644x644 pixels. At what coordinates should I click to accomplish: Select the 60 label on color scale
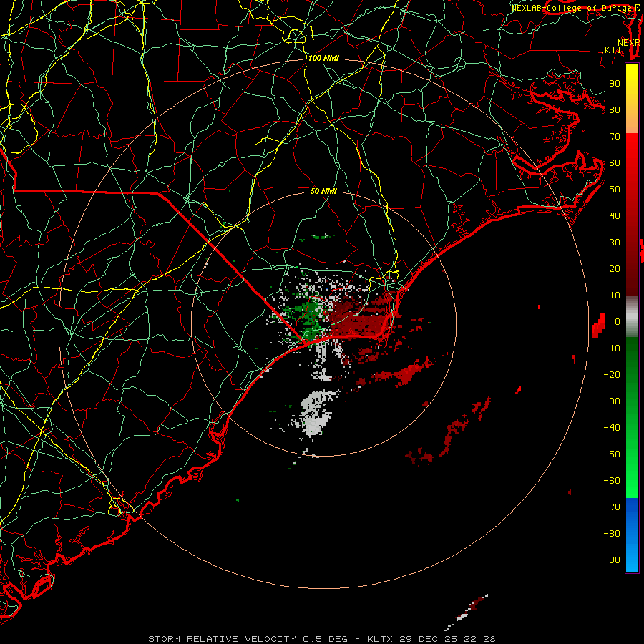(615, 163)
